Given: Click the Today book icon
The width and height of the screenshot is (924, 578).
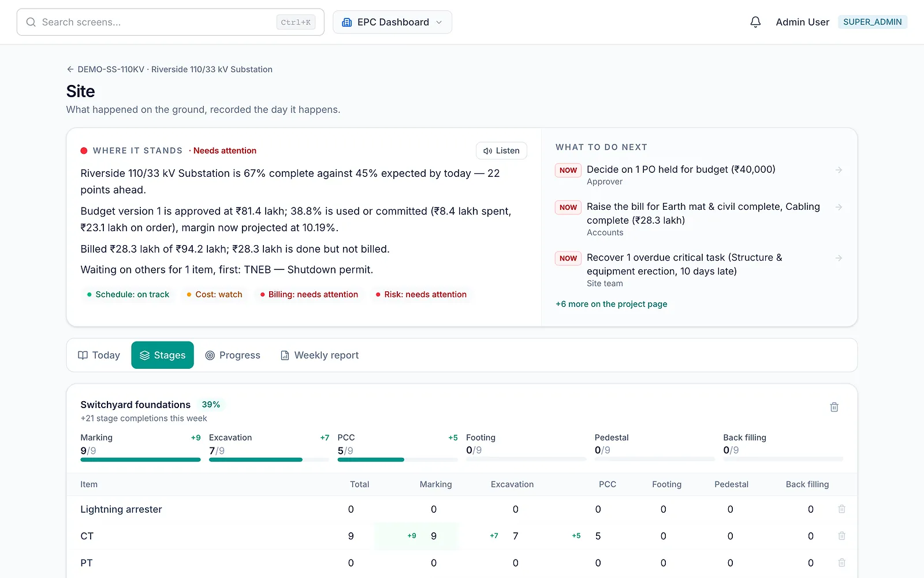Looking at the screenshot, I should click(83, 355).
